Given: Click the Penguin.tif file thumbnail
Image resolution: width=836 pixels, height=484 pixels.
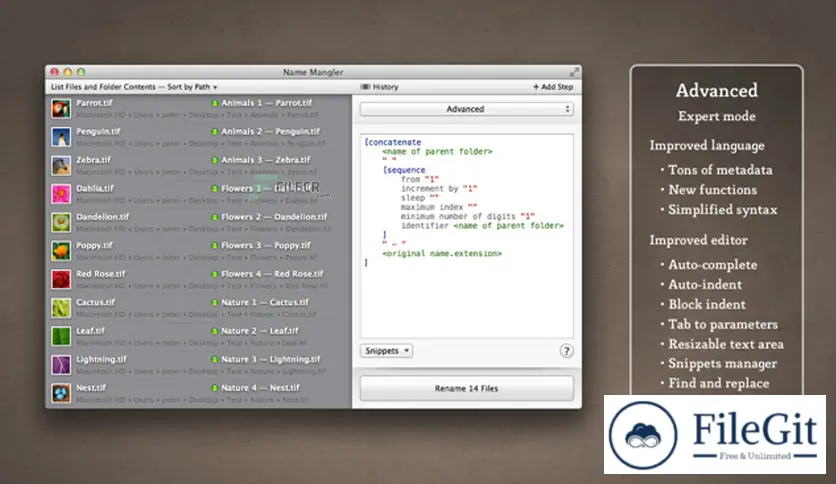Looking at the screenshot, I should tap(61, 136).
